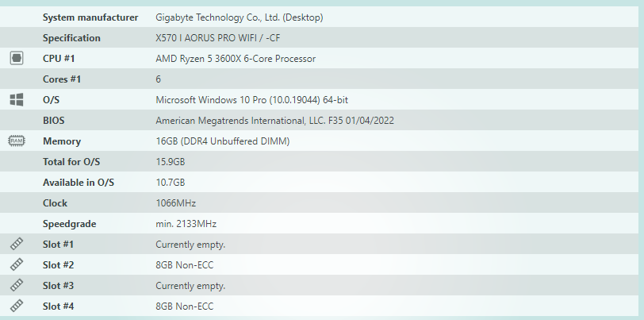644x320 pixels.
Task: Click the American Megatrends BIOS value
Action: pos(274,121)
